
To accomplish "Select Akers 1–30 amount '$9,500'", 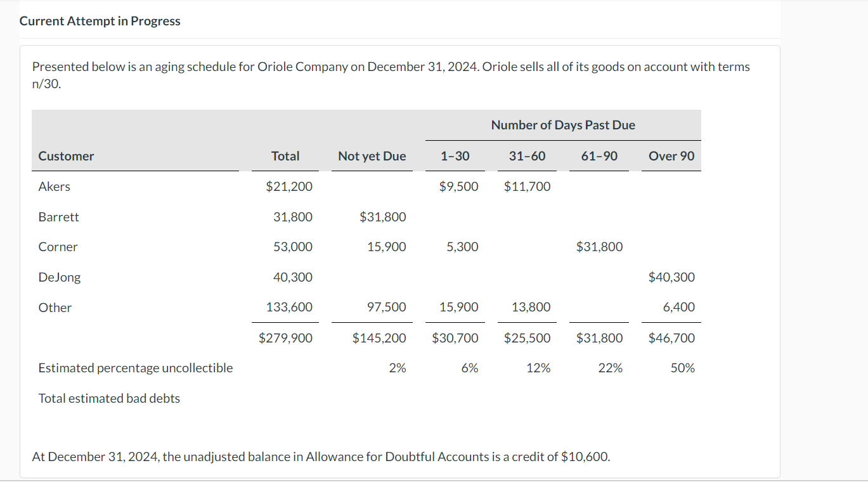I will 459,186.
